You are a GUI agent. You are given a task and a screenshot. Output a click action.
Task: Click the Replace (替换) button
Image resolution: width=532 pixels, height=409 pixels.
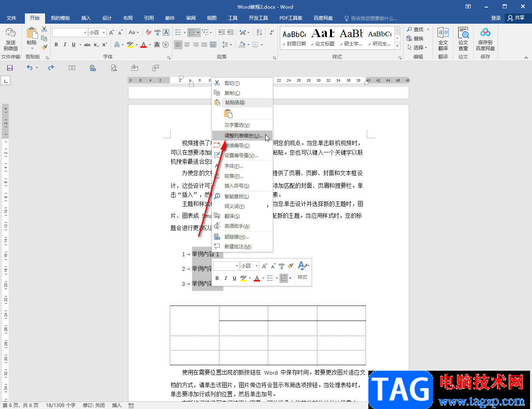415,38
